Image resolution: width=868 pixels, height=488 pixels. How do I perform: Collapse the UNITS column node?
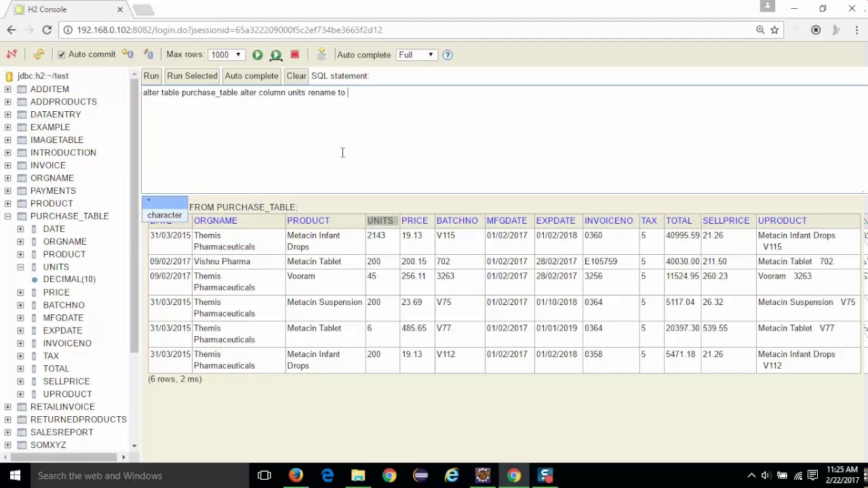20,267
